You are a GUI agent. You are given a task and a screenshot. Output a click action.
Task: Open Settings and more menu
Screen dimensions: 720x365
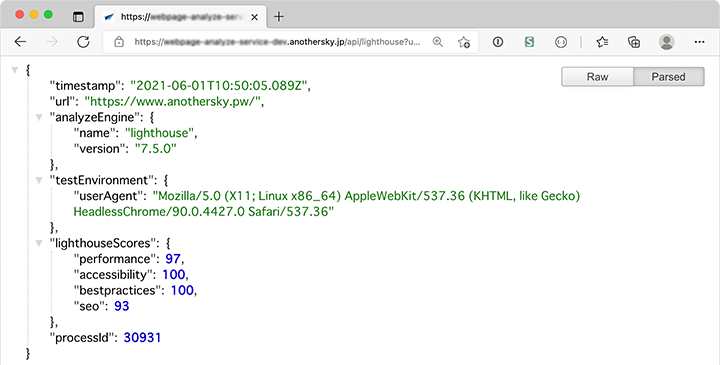click(x=699, y=42)
